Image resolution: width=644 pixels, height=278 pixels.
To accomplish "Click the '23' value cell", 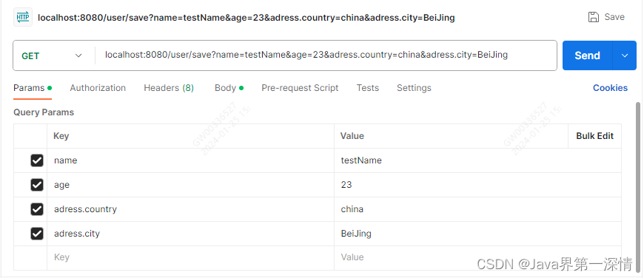I will tap(477, 185).
